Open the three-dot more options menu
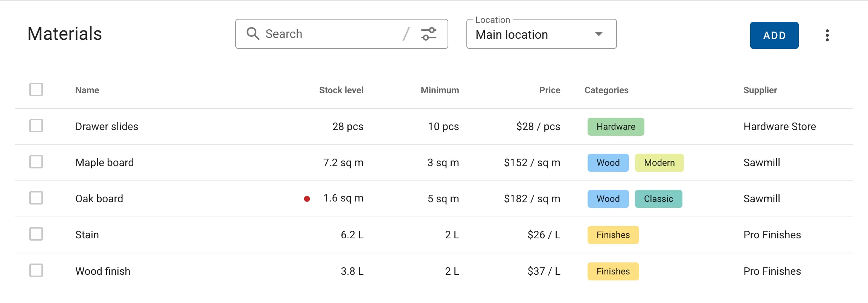This screenshot has width=868, height=303. click(827, 35)
